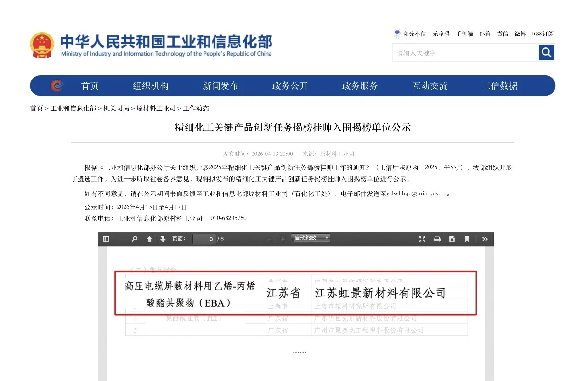Zoom in on the PDF with plus icon
Viewport: 588px width, 381px height.
283,239
